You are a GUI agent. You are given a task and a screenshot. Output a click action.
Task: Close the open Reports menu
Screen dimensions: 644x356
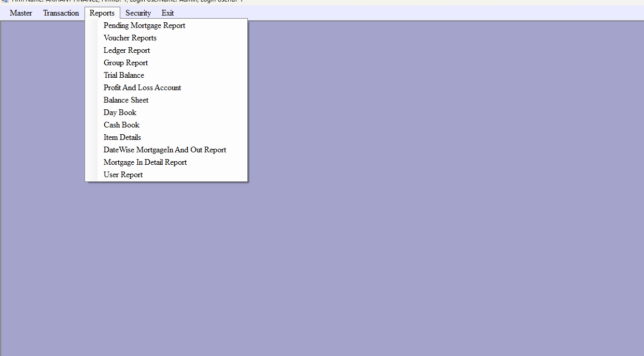(102, 13)
